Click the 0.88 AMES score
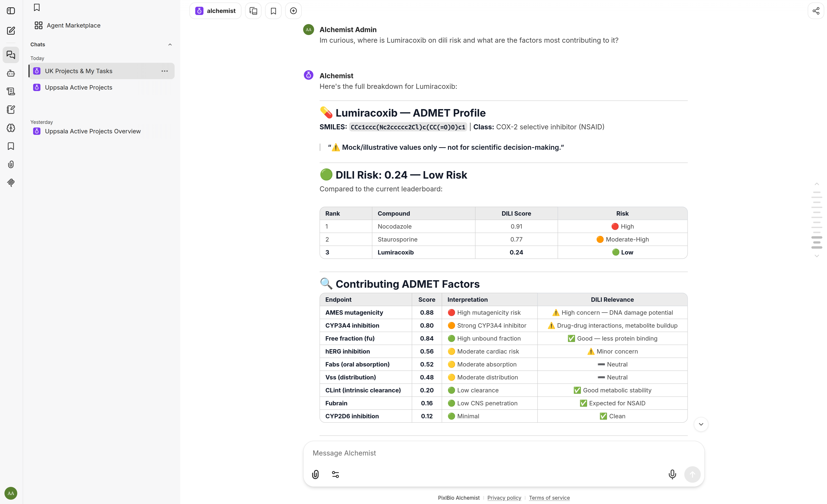The width and height of the screenshot is (827, 504). (427, 312)
